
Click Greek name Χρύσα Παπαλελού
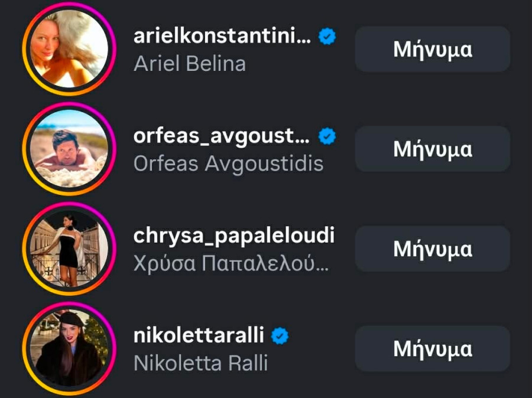(x=231, y=263)
